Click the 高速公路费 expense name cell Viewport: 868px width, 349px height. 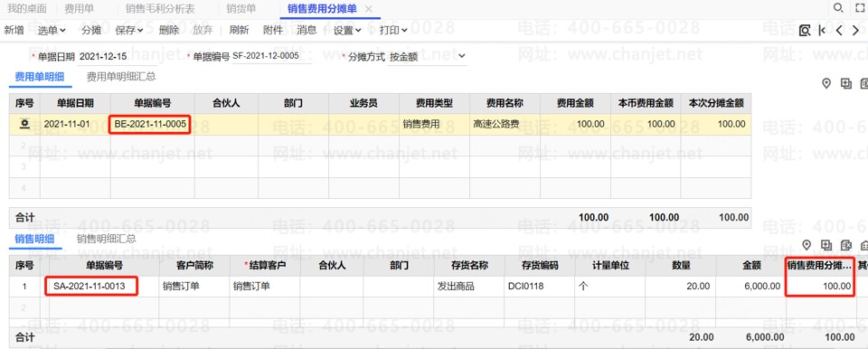point(505,124)
